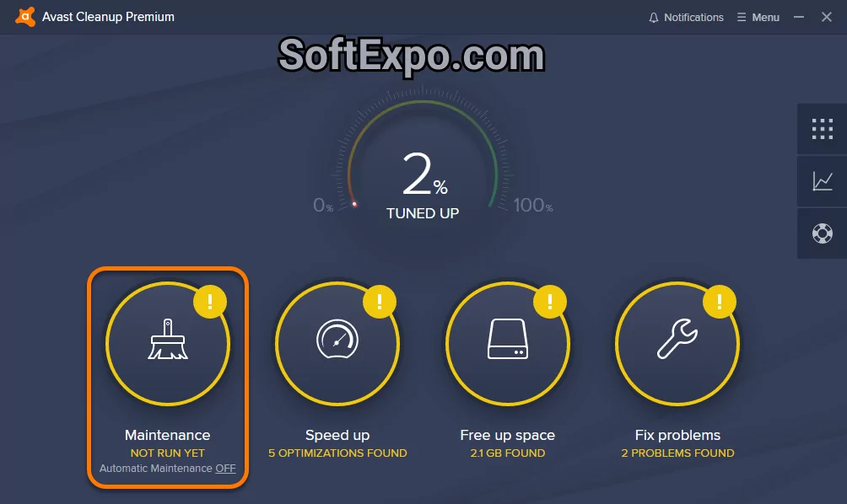The image size is (847, 504).
Task: Click the alert badge on Fix problems
Action: (720, 301)
